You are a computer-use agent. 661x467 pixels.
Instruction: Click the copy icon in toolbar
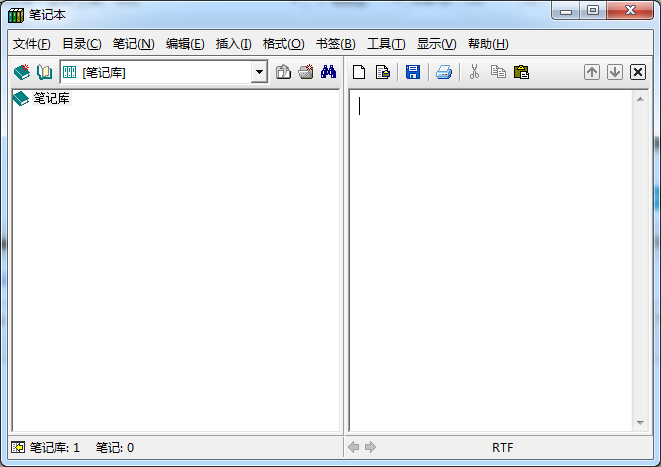[497, 72]
